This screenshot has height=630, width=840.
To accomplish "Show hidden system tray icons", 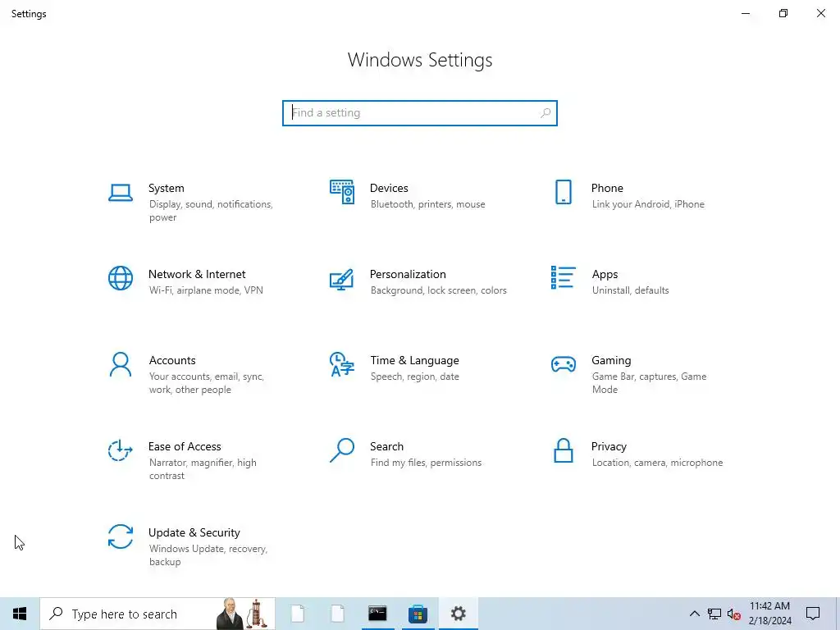I will pos(694,614).
